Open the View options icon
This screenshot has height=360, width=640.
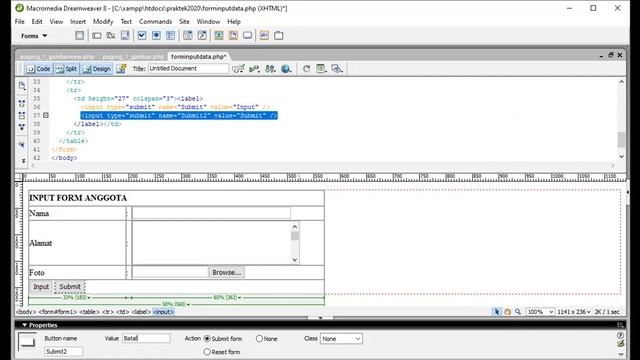coord(321,69)
